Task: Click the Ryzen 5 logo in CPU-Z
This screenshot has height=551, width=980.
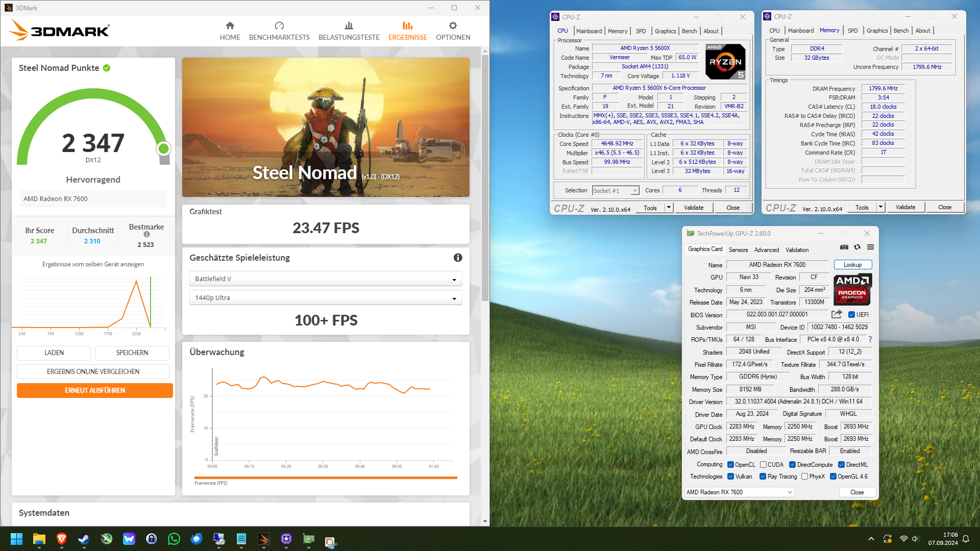Action: coord(725,62)
